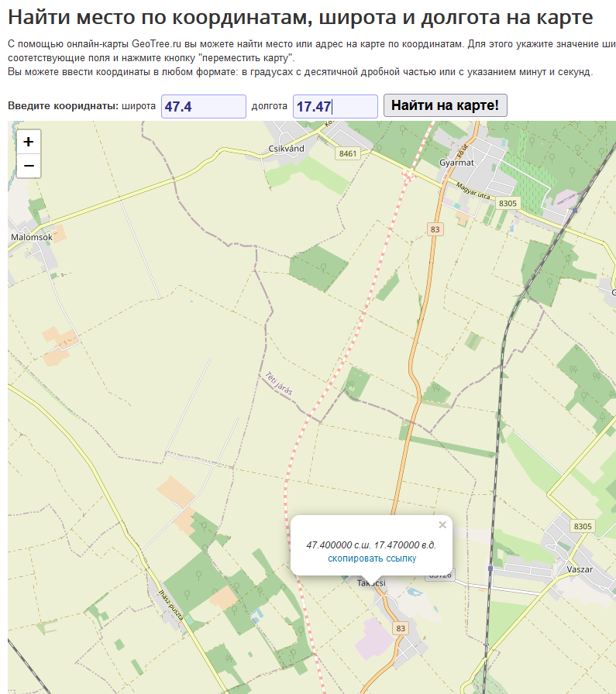The width and height of the screenshot is (616, 694).
Task: Zoom in on the map
Action: pyautogui.click(x=29, y=142)
